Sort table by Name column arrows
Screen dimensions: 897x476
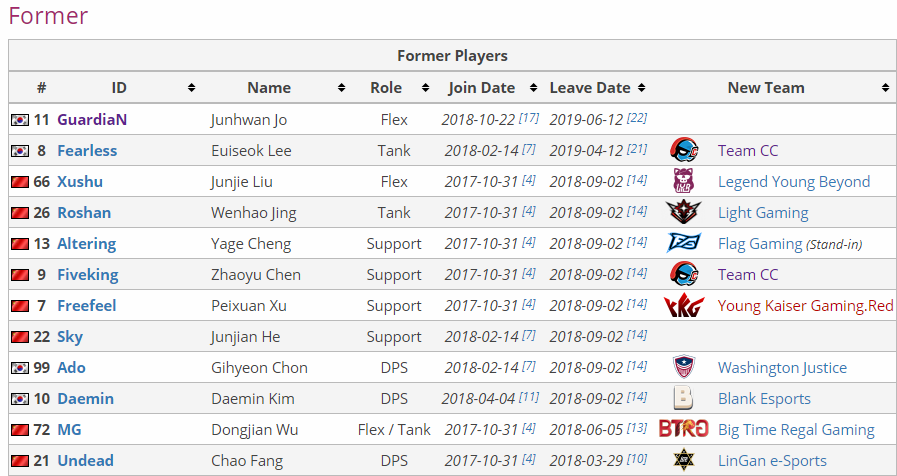point(342,88)
